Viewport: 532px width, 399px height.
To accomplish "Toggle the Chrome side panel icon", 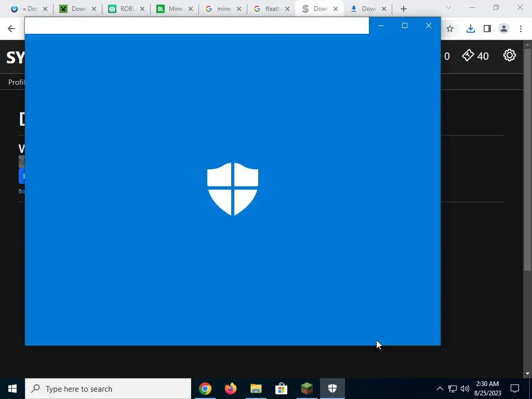I will pyautogui.click(x=487, y=29).
